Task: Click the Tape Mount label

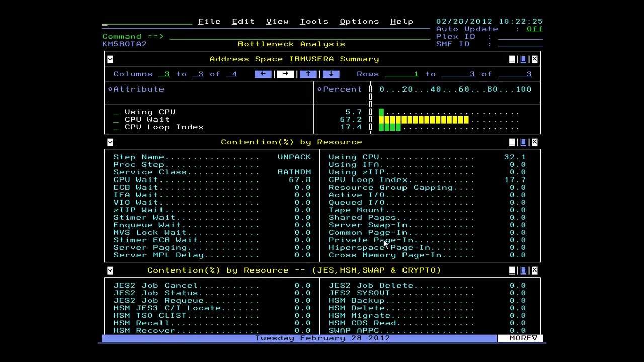Action: tap(356, 210)
